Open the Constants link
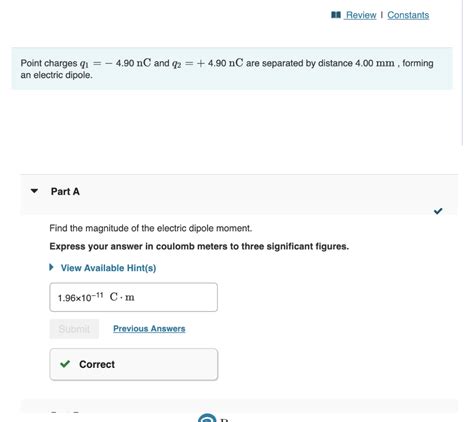 [408, 15]
